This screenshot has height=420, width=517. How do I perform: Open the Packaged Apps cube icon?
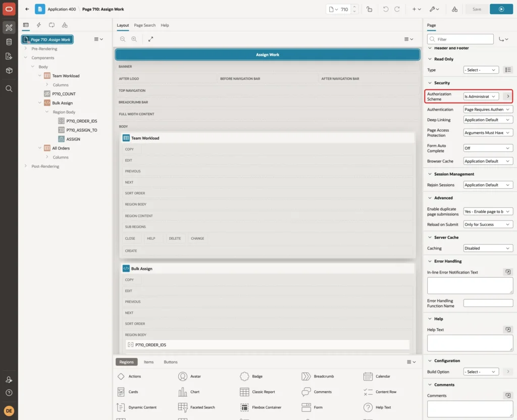[9, 70]
